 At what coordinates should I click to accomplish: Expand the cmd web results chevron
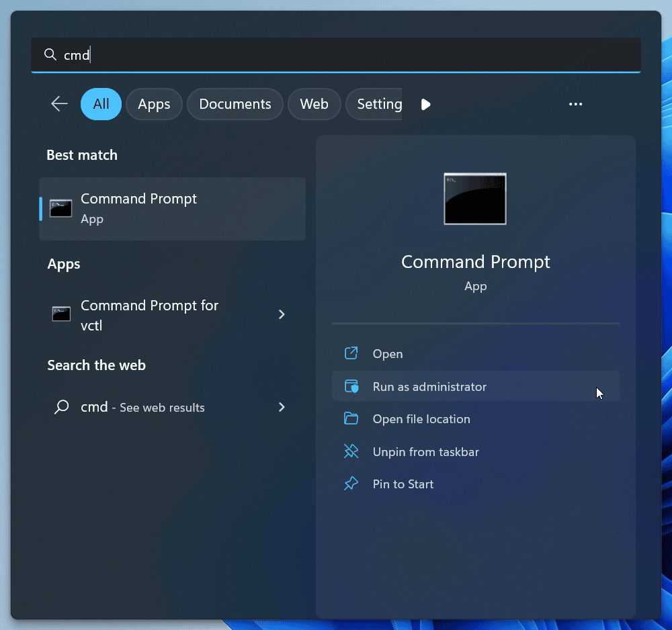coord(282,407)
